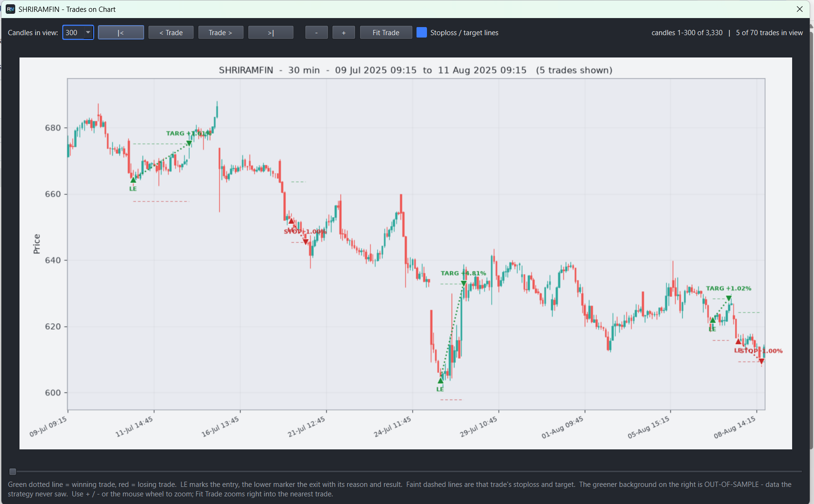Click the candle position slider handle
The width and height of the screenshot is (814, 504).
pyautogui.click(x=13, y=472)
